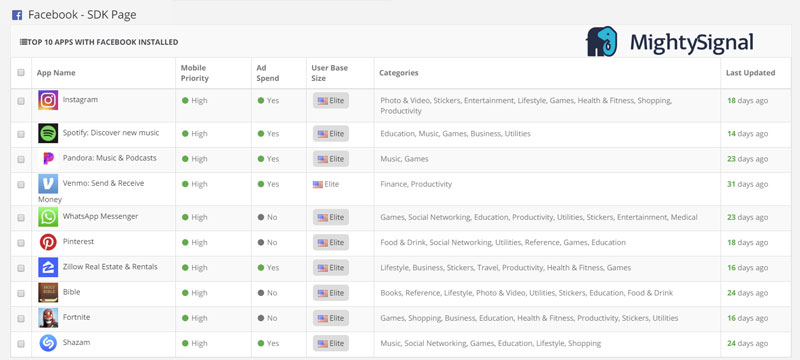Click the gray Ad Spend dot for Fortnite

(x=261, y=318)
